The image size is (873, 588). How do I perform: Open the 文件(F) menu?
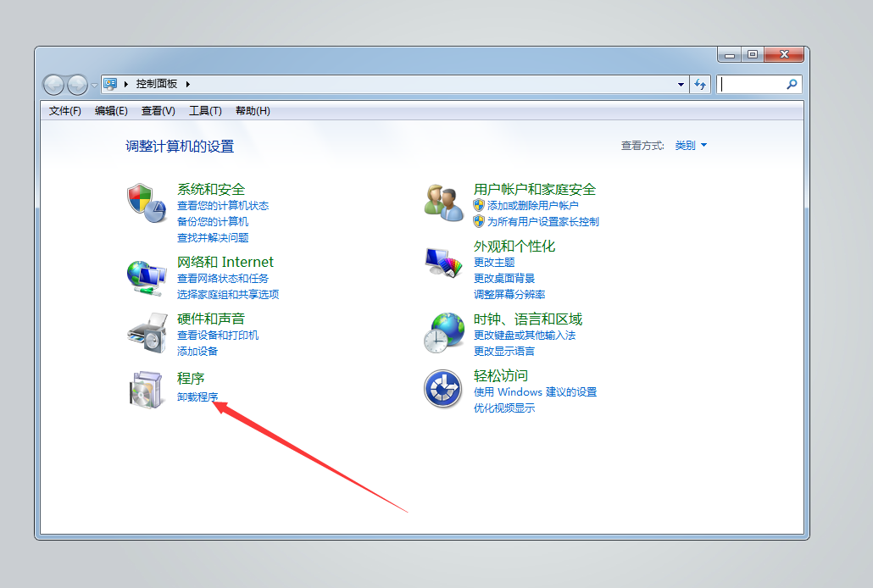pos(65,111)
